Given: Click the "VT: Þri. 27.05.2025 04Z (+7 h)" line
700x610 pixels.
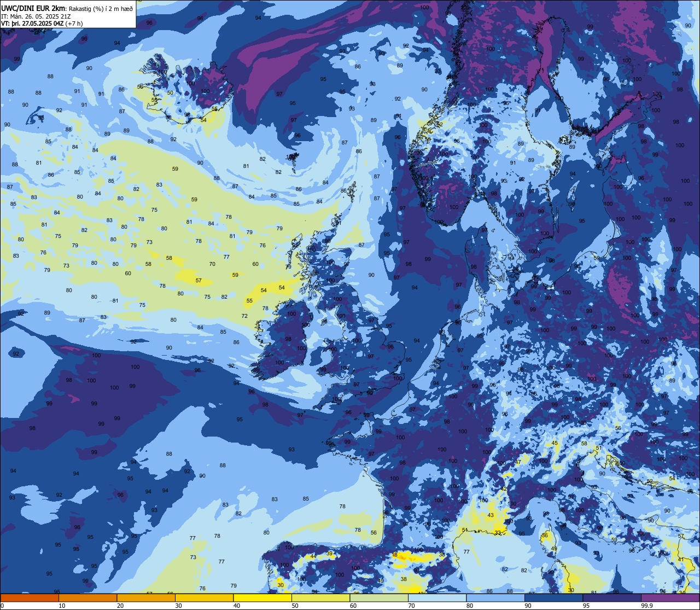Looking at the screenshot, I should point(42,24).
